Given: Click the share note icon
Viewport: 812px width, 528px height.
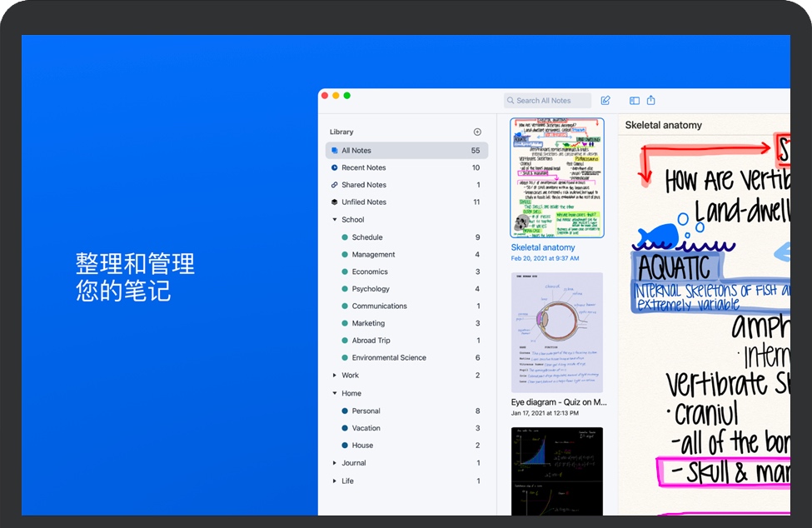Looking at the screenshot, I should point(651,101).
